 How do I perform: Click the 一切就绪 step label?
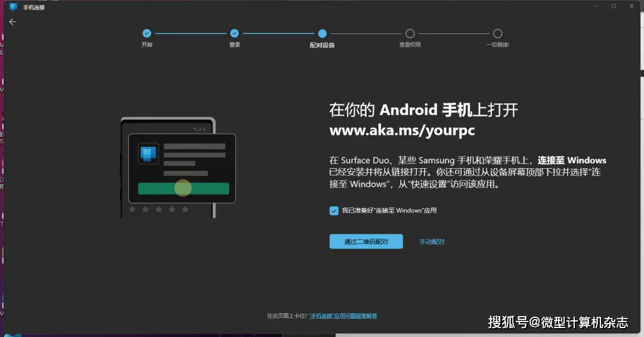click(498, 44)
